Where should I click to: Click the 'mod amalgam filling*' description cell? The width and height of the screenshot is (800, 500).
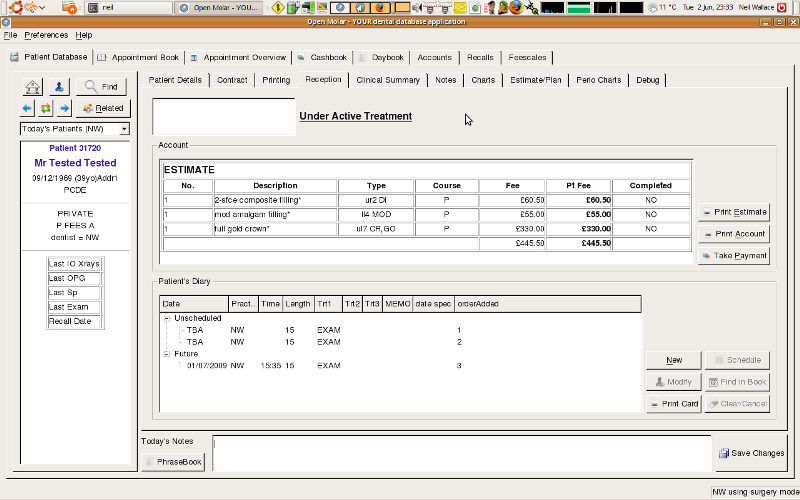[x=276, y=214]
